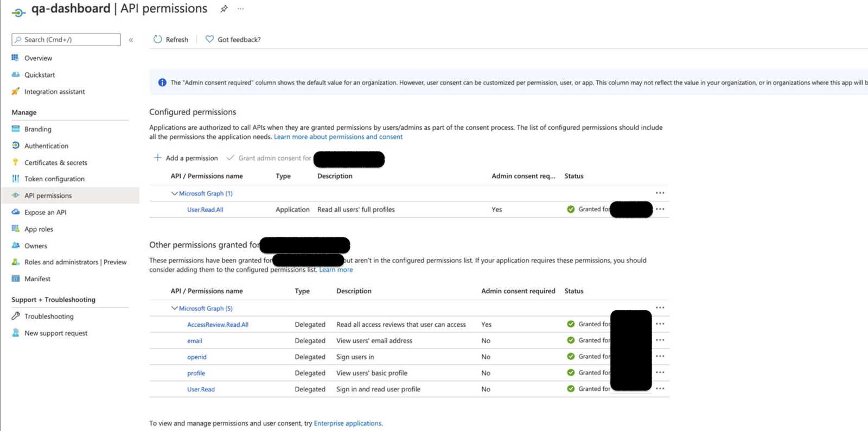Open the User.Read.All permission link
The image size is (868, 431).
pyautogui.click(x=205, y=210)
